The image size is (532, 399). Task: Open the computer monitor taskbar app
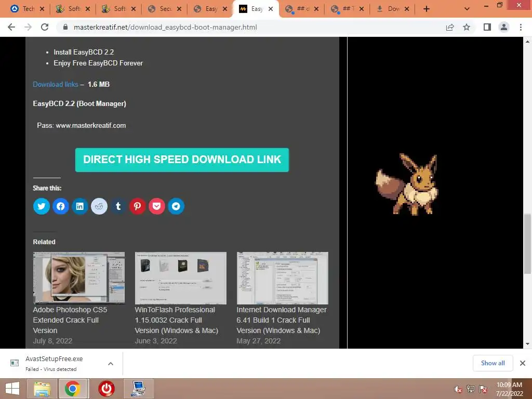138,389
